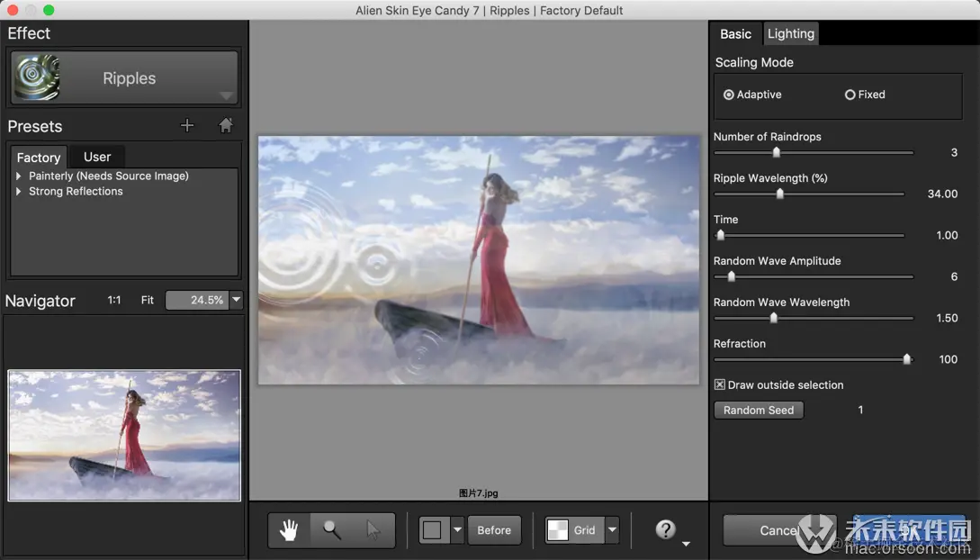The image size is (980, 560).
Task: Open the Help menu dropdown arrow
Action: pos(686,544)
